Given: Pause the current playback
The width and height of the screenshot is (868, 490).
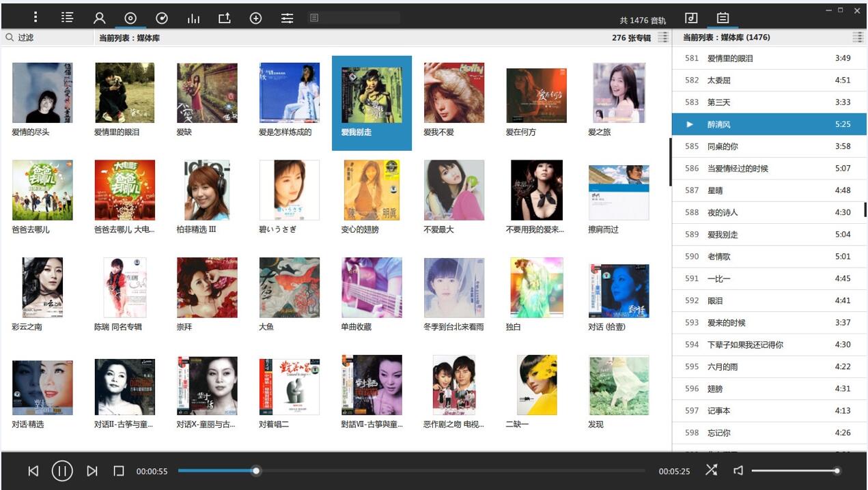Looking at the screenshot, I should (x=62, y=471).
